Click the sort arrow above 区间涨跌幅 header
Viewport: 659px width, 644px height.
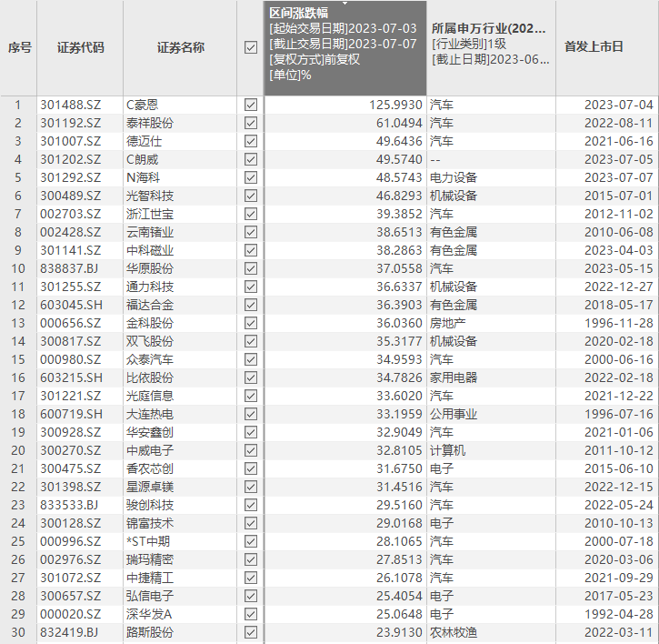coord(344,4)
